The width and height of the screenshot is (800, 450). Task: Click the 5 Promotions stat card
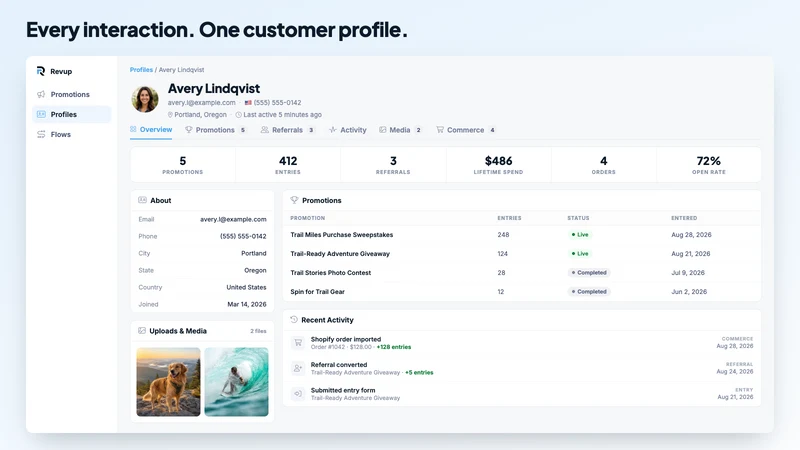[183, 165]
